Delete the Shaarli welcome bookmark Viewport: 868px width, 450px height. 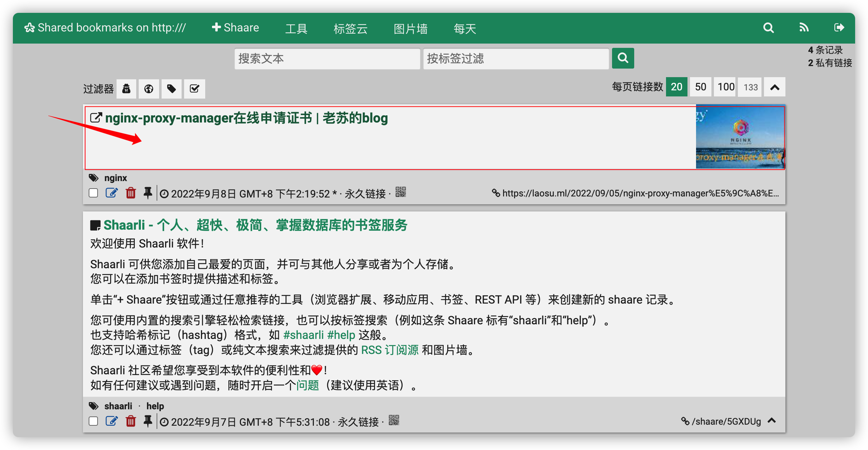pyautogui.click(x=131, y=421)
